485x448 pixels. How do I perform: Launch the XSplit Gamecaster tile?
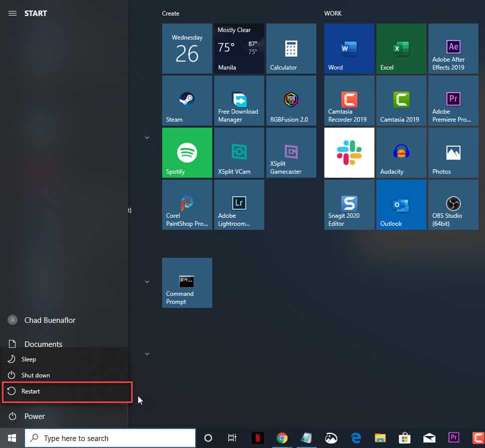coord(291,153)
